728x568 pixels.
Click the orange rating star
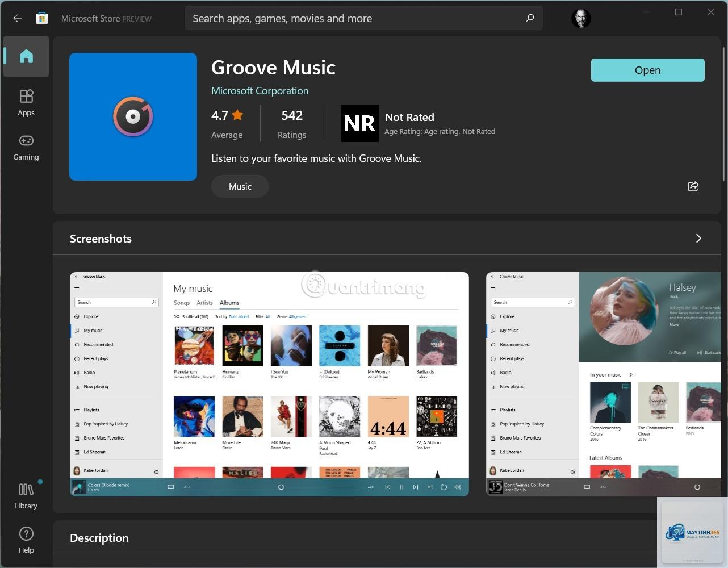coord(238,115)
